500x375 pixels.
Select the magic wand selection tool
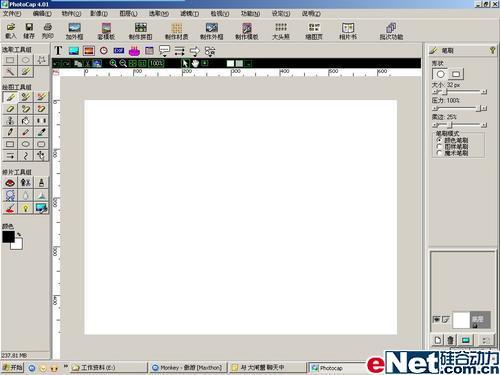(x=10, y=71)
